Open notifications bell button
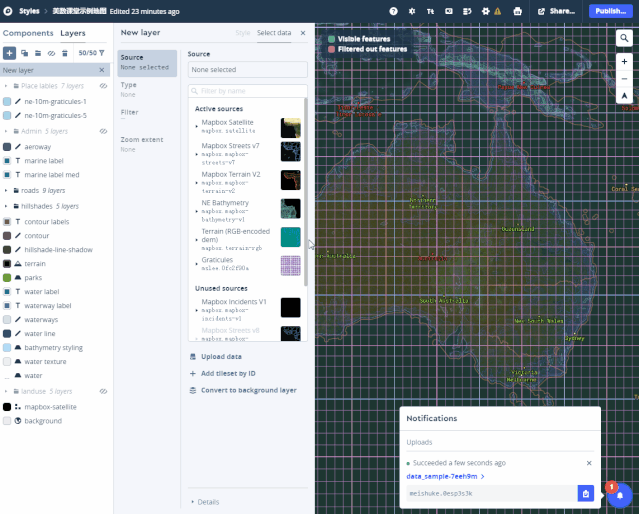 (620, 495)
